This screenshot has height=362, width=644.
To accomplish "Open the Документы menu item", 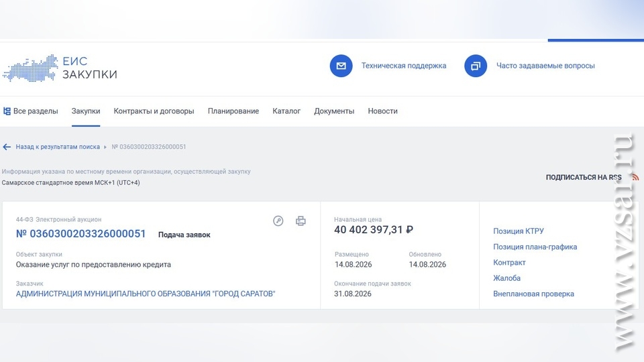I will click(334, 111).
